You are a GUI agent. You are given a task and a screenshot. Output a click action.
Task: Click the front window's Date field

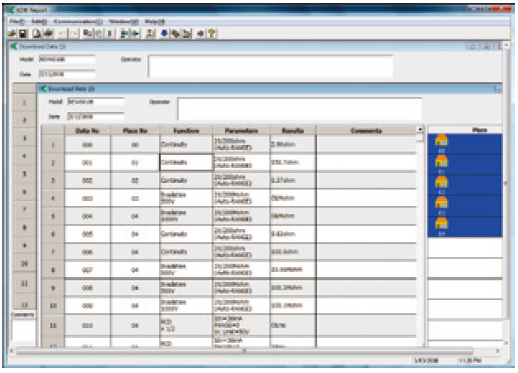click(x=95, y=116)
